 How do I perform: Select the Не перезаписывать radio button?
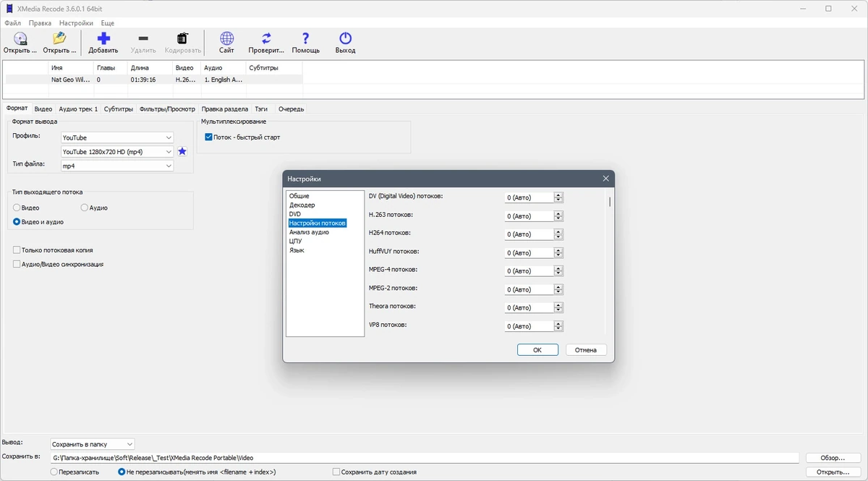(122, 472)
